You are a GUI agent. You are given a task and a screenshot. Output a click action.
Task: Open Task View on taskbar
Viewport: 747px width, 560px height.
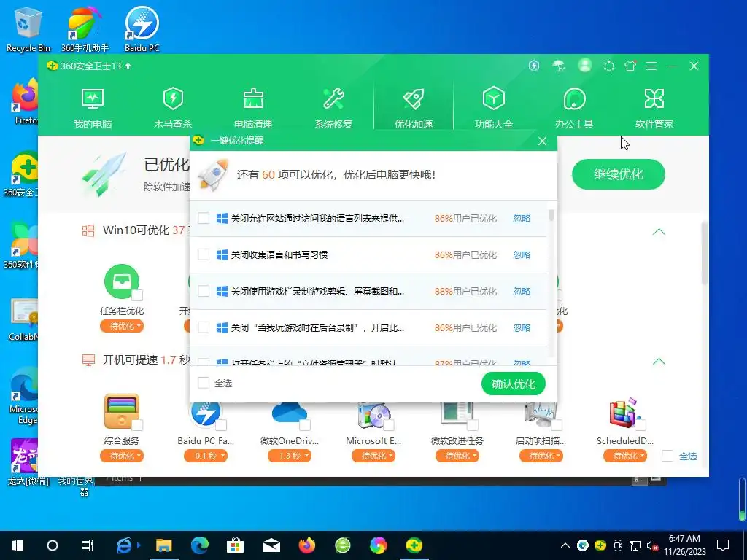tap(88, 545)
